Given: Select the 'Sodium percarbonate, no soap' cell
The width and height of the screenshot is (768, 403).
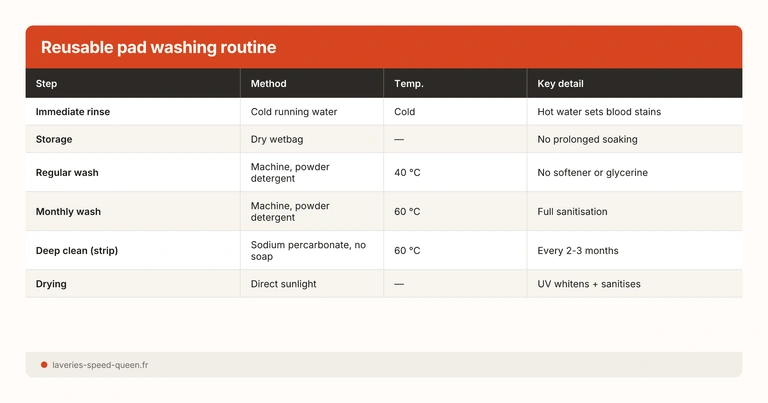Looking at the screenshot, I should click(308, 251).
